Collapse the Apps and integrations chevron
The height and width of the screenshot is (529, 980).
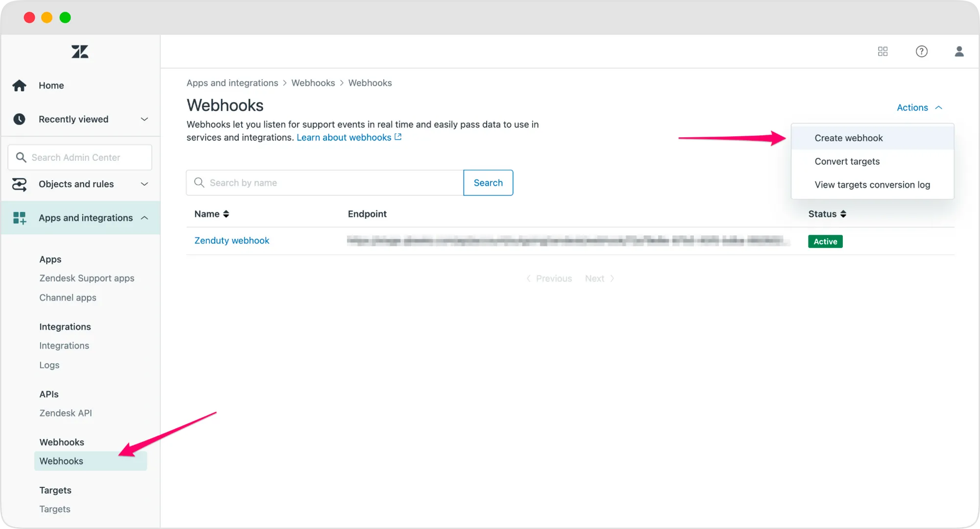(x=144, y=218)
